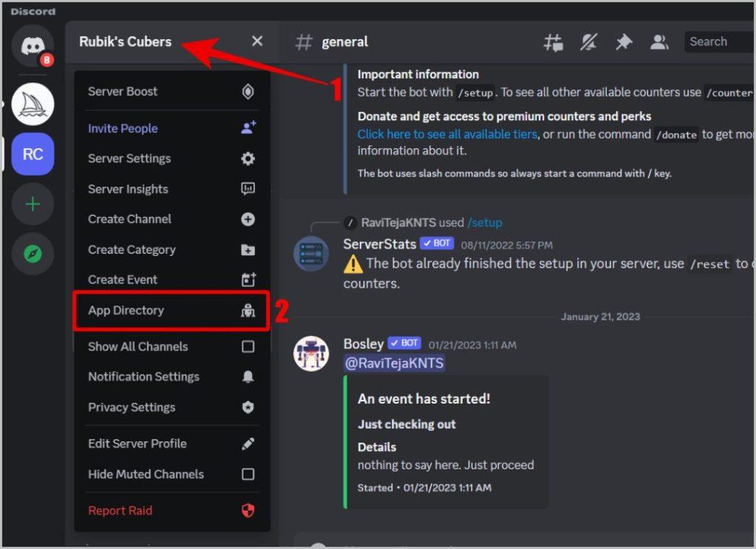756x549 pixels.
Task: Click Create Event calendar icon
Action: tap(248, 280)
